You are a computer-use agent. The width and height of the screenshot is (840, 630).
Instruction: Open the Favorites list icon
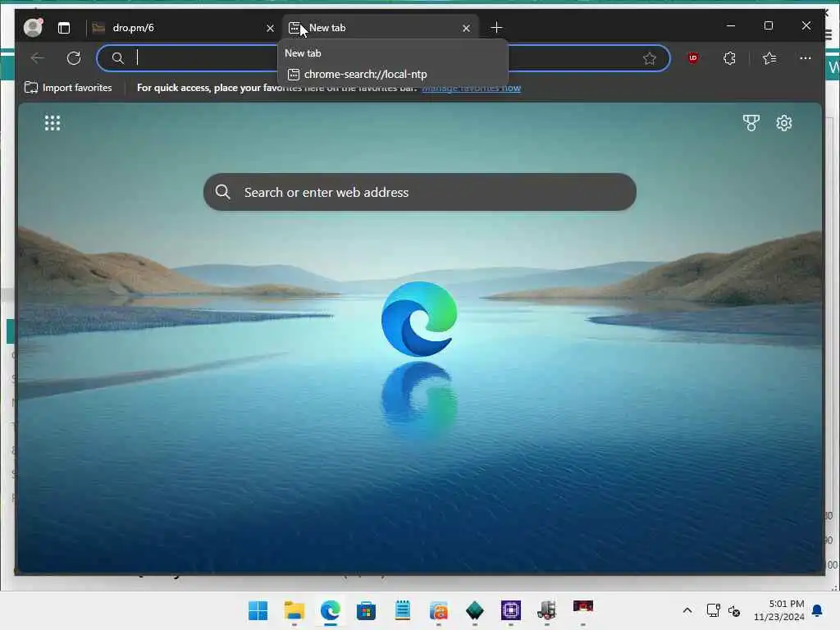(x=769, y=58)
